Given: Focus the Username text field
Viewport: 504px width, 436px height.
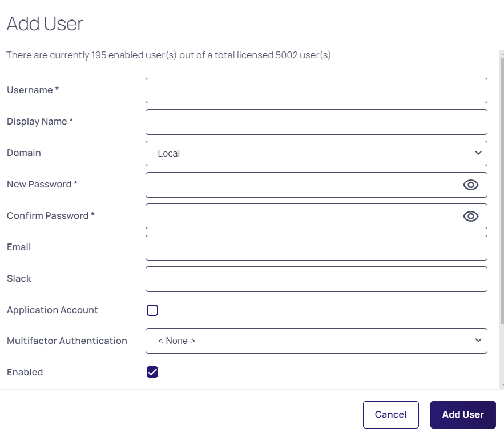Looking at the screenshot, I should [x=316, y=90].
